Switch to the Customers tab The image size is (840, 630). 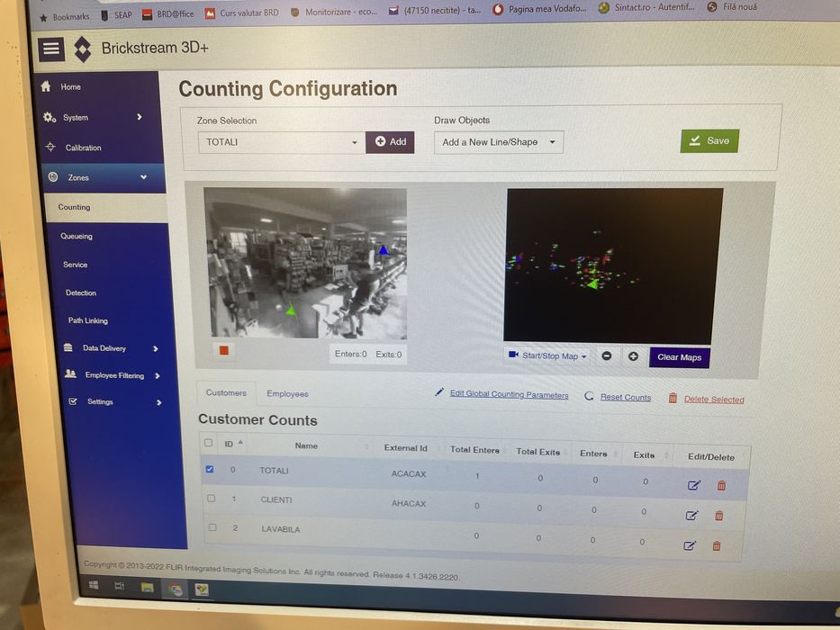tap(226, 392)
